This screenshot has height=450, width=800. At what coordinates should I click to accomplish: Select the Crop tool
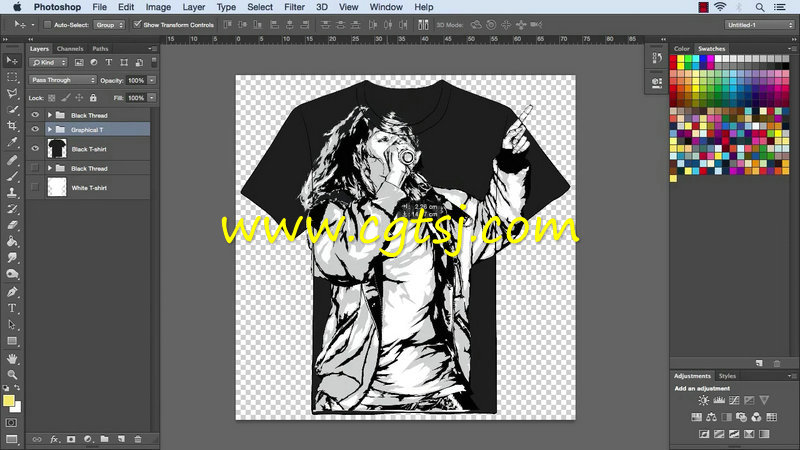(12, 126)
